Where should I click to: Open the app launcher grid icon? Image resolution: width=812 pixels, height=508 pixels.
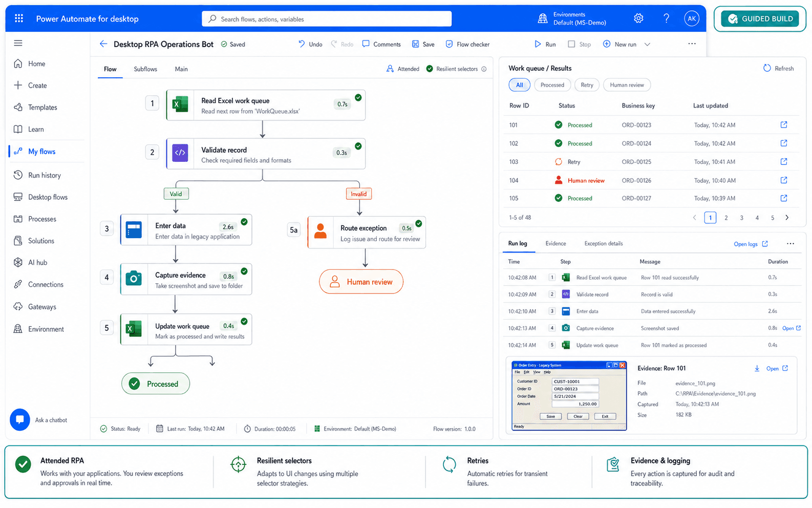point(19,18)
